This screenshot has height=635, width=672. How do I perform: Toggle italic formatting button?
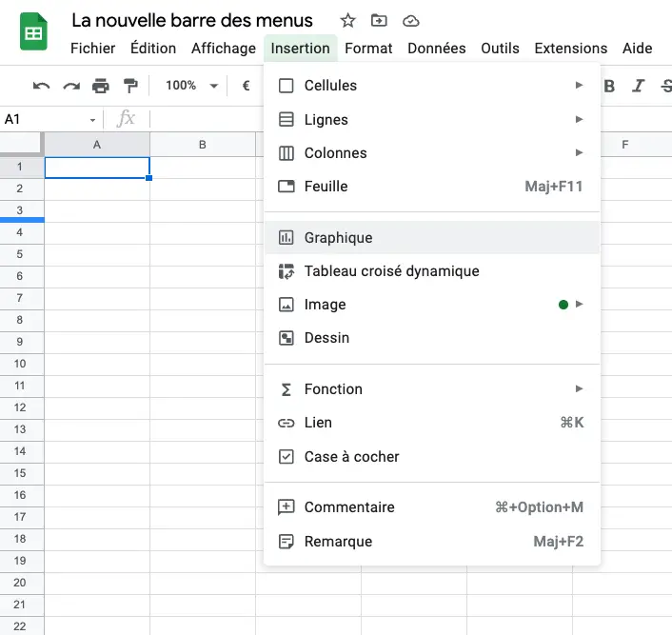click(638, 86)
